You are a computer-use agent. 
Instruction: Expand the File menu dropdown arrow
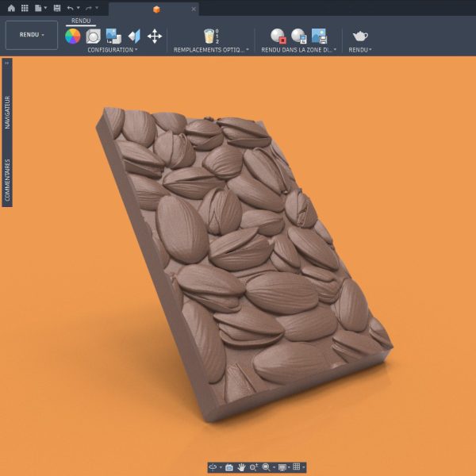click(45, 8)
